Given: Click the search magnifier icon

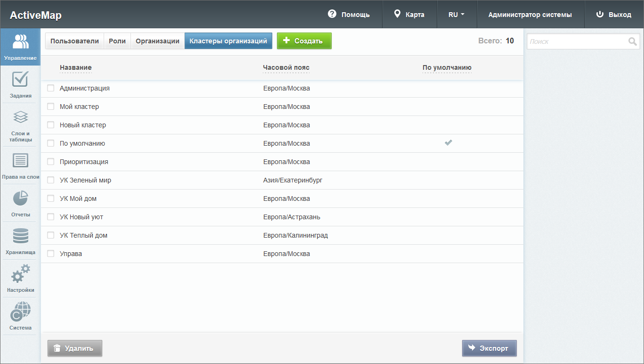Looking at the screenshot, I should (632, 41).
